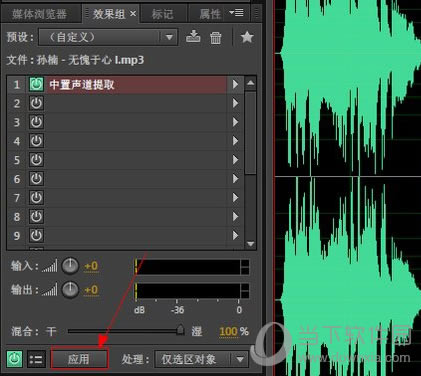Open panel options menu icon
Image resolution: width=421 pixels, height=376 pixels.
pyautogui.click(x=236, y=13)
